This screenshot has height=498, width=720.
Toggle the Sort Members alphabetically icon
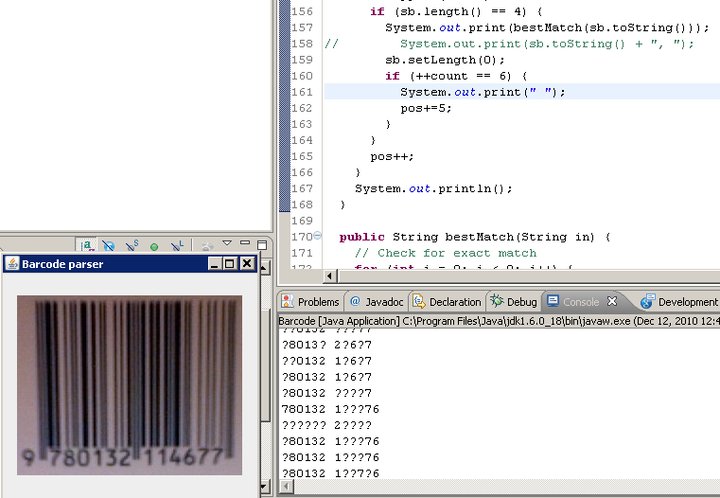coord(87,246)
